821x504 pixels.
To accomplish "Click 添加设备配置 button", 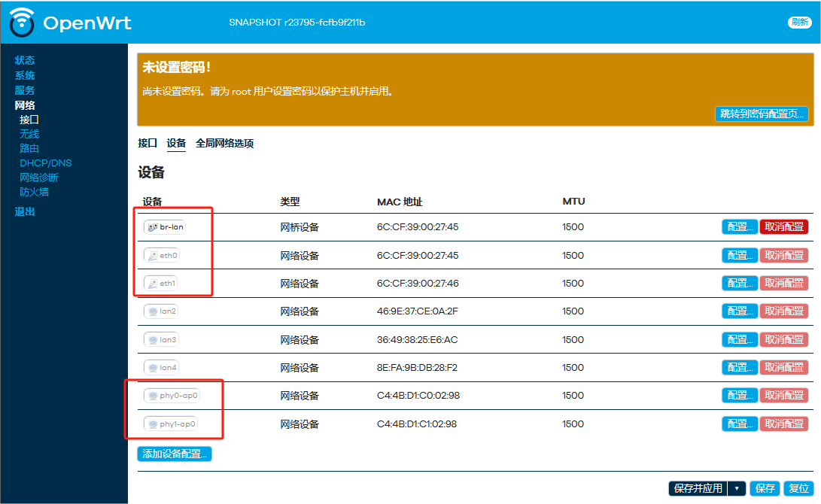I will 175,454.
